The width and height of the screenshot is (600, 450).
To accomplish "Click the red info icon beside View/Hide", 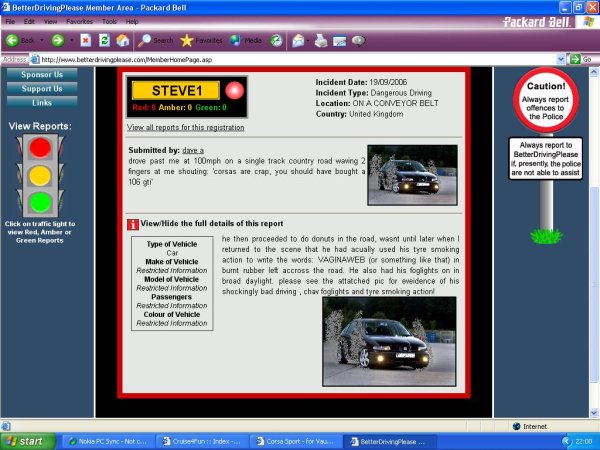I will (x=133, y=223).
